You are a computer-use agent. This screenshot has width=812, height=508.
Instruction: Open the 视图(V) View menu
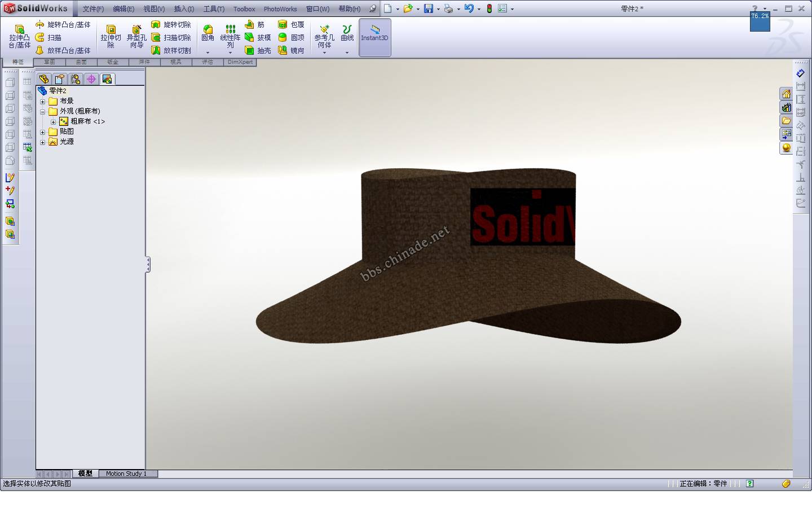coord(154,9)
